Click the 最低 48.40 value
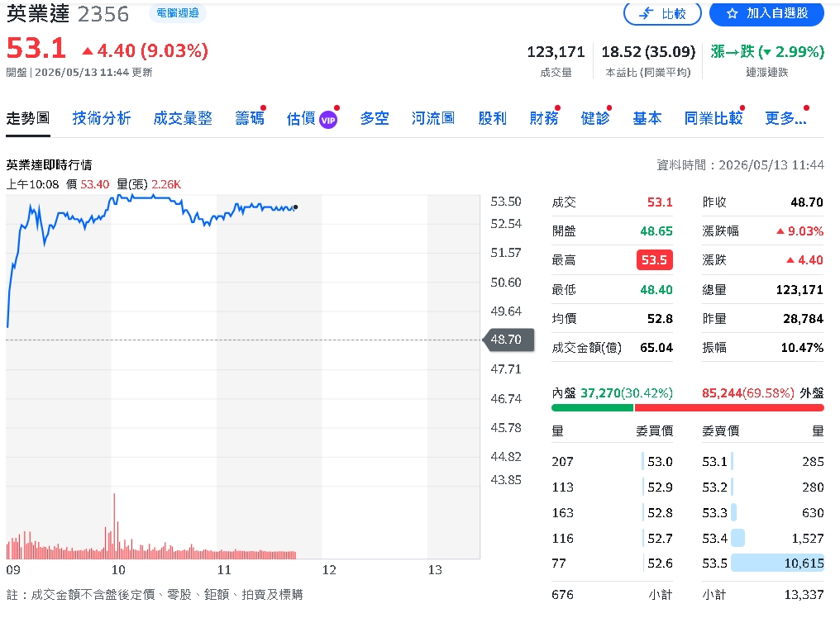Screen dimensions: 840x618 point(656,290)
